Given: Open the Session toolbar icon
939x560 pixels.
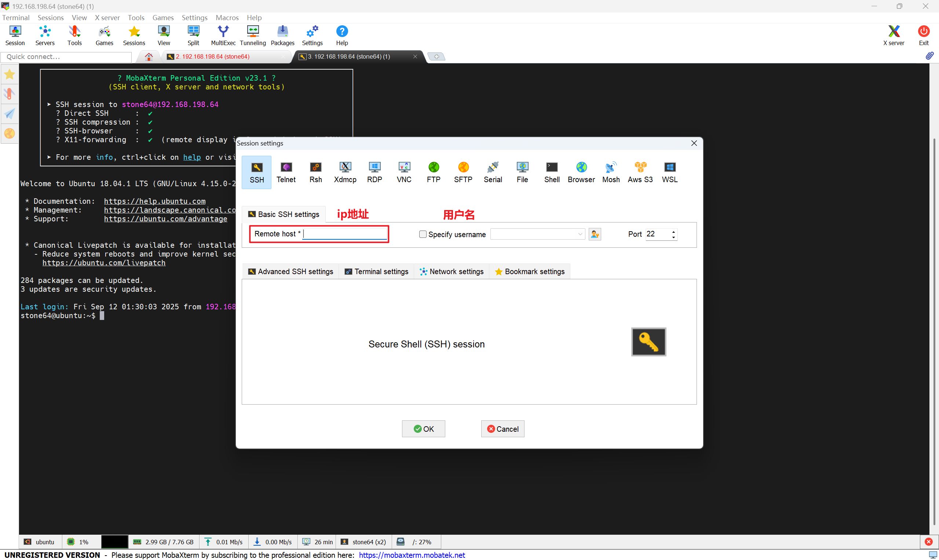Looking at the screenshot, I should tap(15, 36).
